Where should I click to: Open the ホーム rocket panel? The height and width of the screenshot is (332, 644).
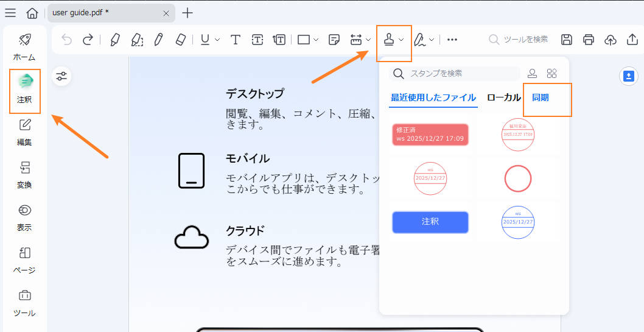click(x=24, y=48)
